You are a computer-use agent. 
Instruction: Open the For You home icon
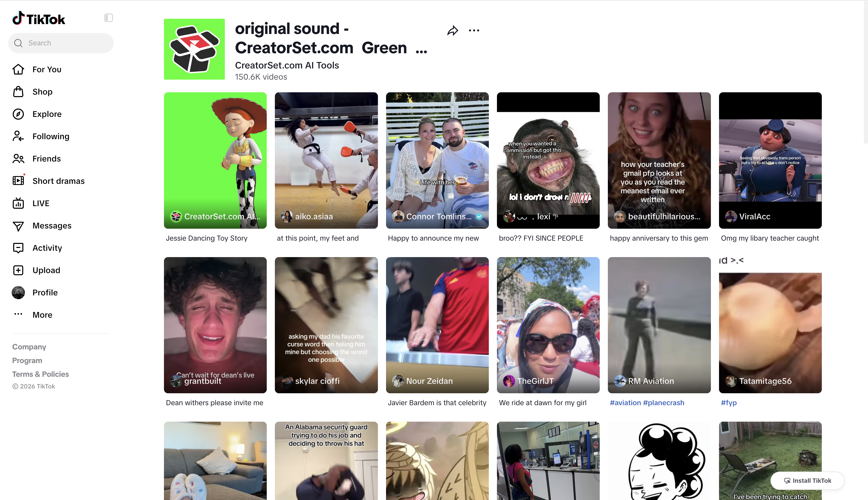point(18,69)
